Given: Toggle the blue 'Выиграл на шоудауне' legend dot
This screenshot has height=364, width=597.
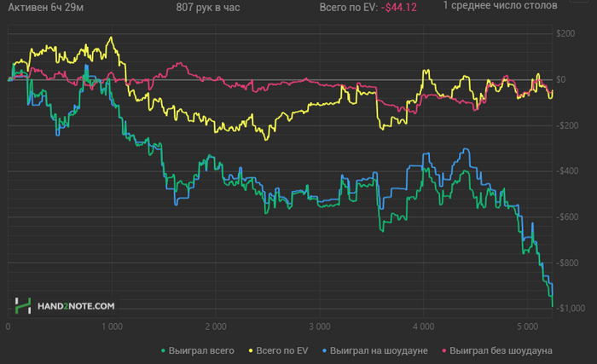Looking at the screenshot, I should [325, 350].
